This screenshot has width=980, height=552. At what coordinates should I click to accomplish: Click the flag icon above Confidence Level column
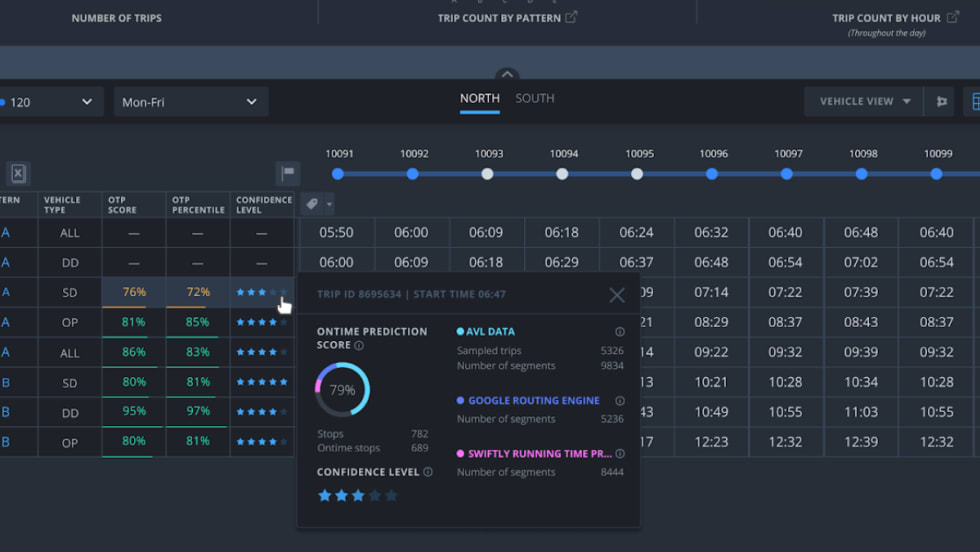pos(287,173)
